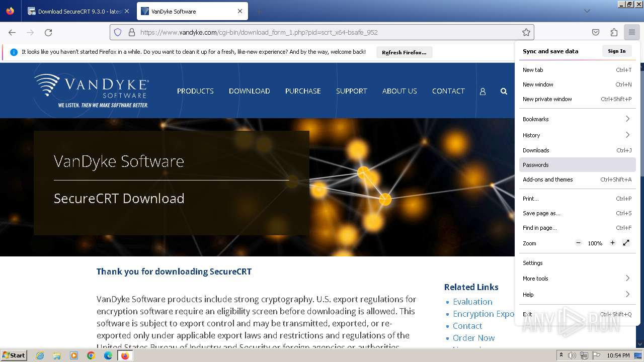Open the VanDyke site search magnifier
Image resolution: width=644 pixels, height=362 pixels.
pyautogui.click(x=504, y=92)
